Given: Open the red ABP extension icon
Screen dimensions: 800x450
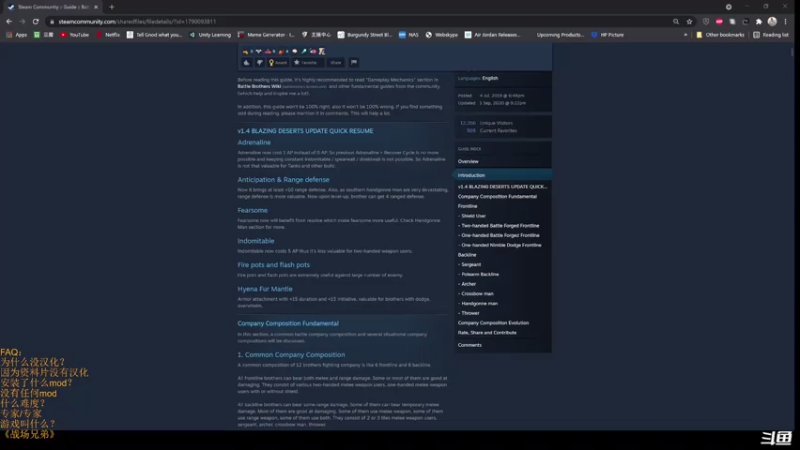Looking at the screenshot, I should (719, 21).
